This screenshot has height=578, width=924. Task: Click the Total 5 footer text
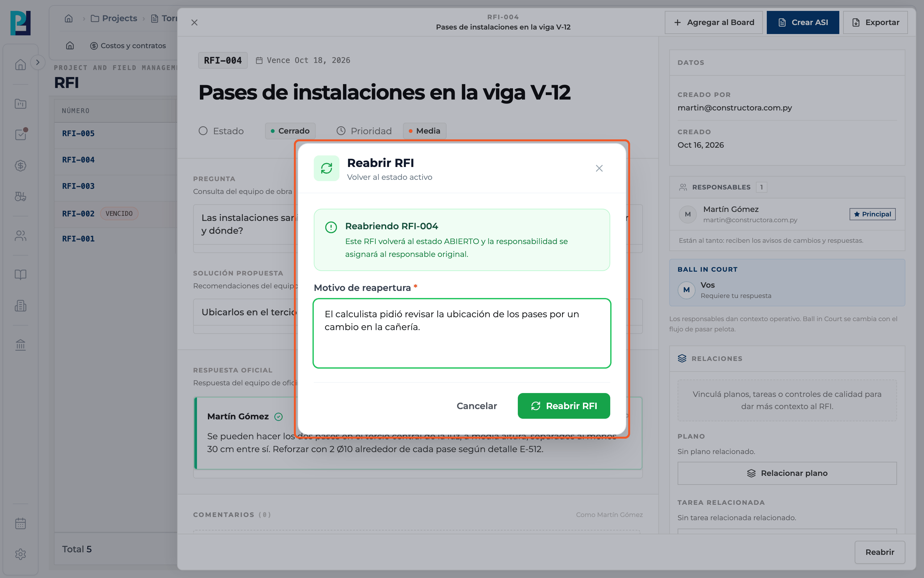(77, 549)
